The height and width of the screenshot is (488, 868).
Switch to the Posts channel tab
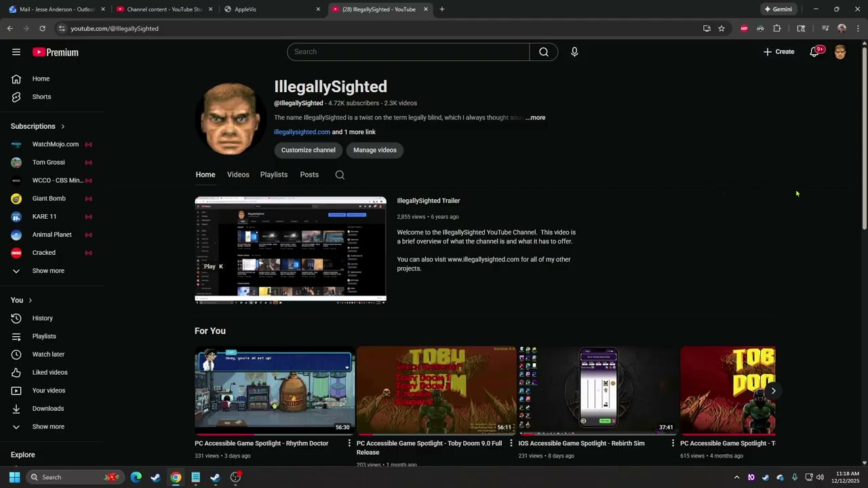pos(309,175)
